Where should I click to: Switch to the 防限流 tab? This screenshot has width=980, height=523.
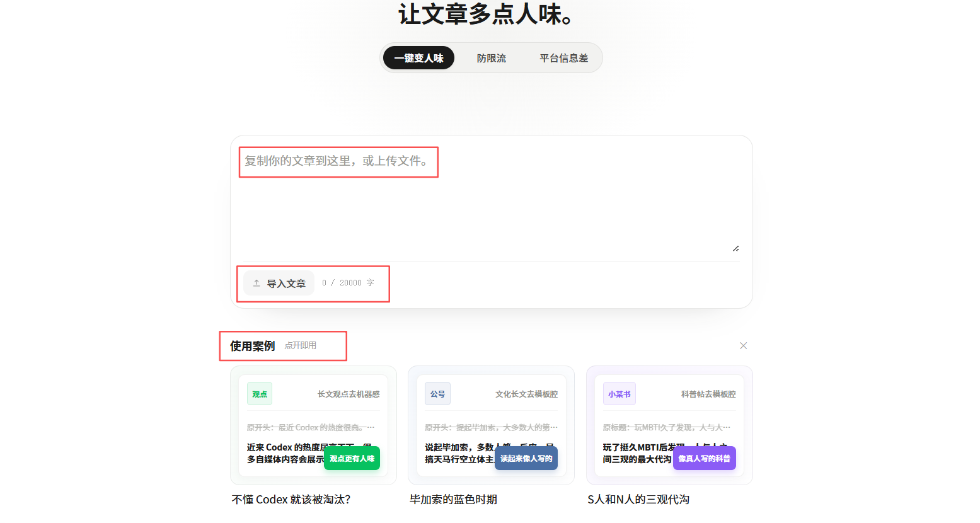(491, 58)
